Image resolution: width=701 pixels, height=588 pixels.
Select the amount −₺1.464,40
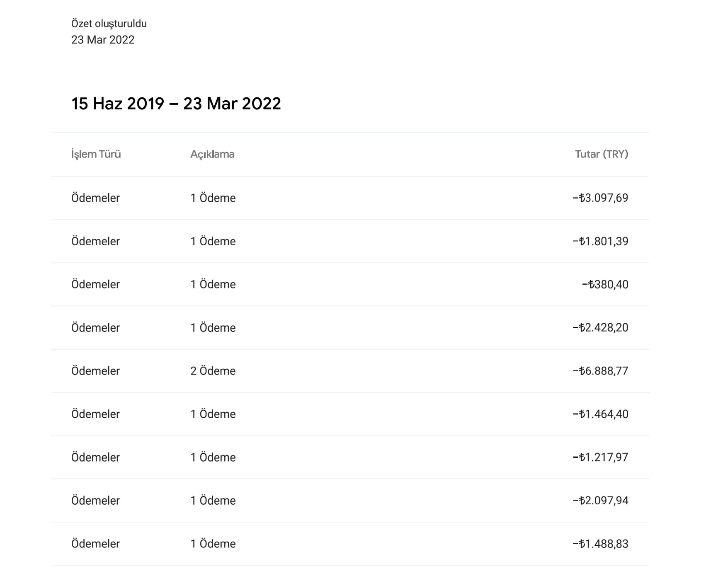(x=600, y=414)
